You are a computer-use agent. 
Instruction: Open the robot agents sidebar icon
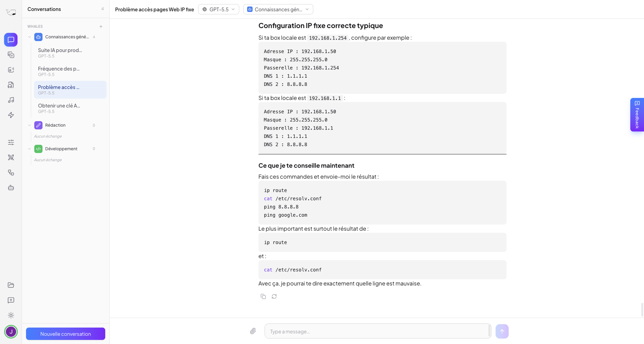(x=11, y=188)
